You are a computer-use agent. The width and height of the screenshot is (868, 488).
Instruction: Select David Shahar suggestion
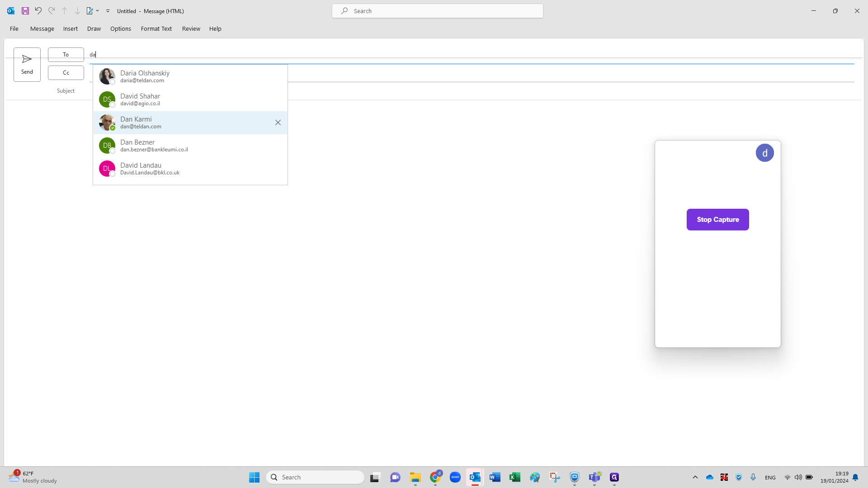pos(190,99)
